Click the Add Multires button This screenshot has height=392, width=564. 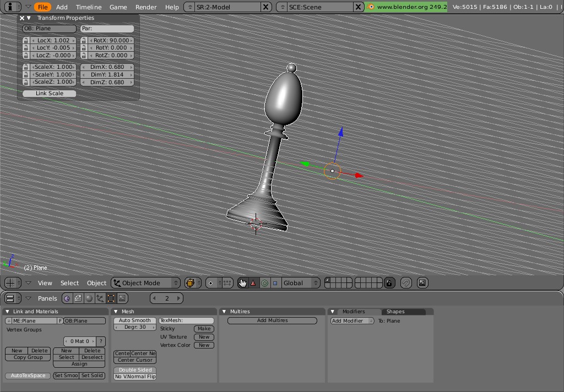coord(272,320)
